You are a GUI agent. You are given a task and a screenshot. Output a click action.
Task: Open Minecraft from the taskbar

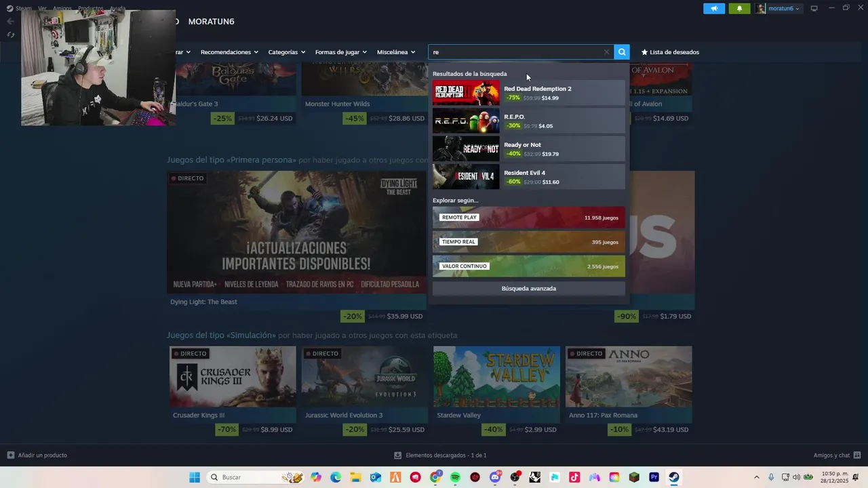tap(634, 477)
